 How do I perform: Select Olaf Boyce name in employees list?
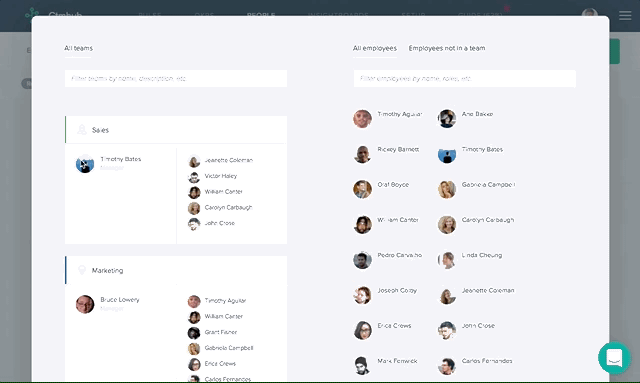[x=393, y=185]
